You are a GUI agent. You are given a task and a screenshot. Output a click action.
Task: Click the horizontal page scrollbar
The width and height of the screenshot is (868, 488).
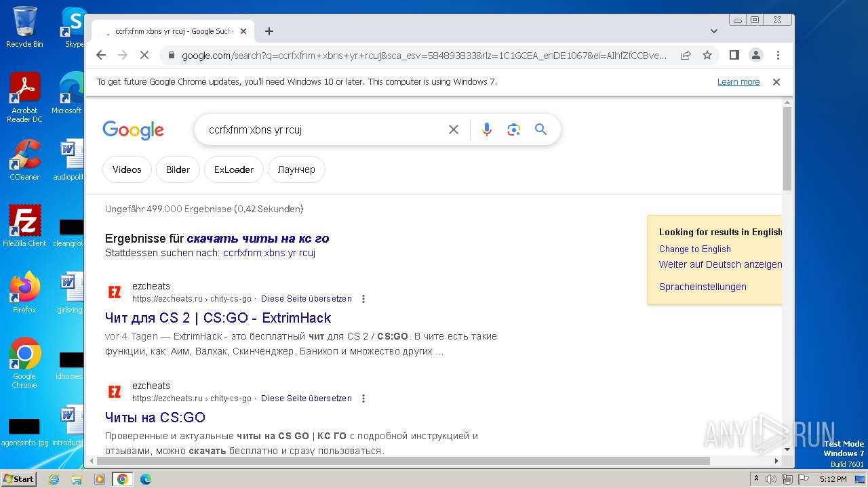pos(403,461)
